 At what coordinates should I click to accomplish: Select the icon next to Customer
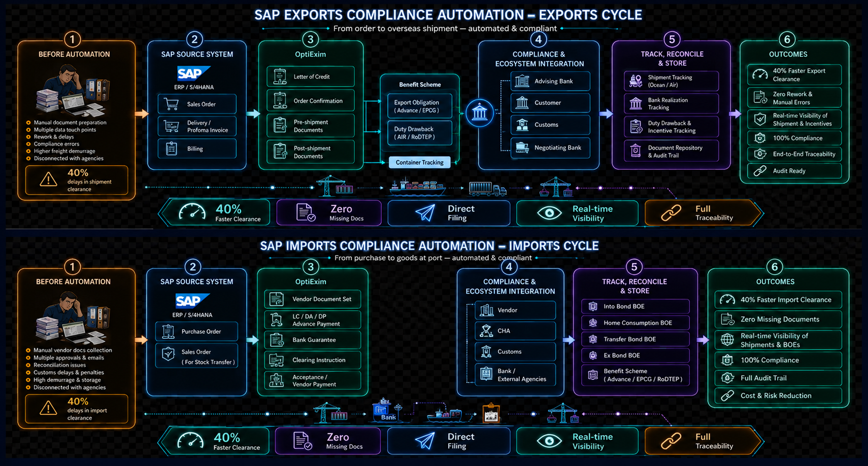tap(522, 102)
